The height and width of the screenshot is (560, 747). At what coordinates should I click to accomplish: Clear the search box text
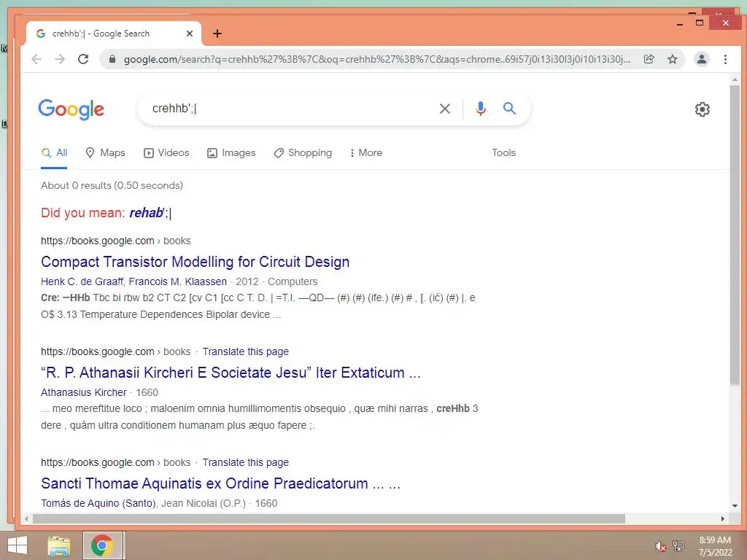pos(445,109)
